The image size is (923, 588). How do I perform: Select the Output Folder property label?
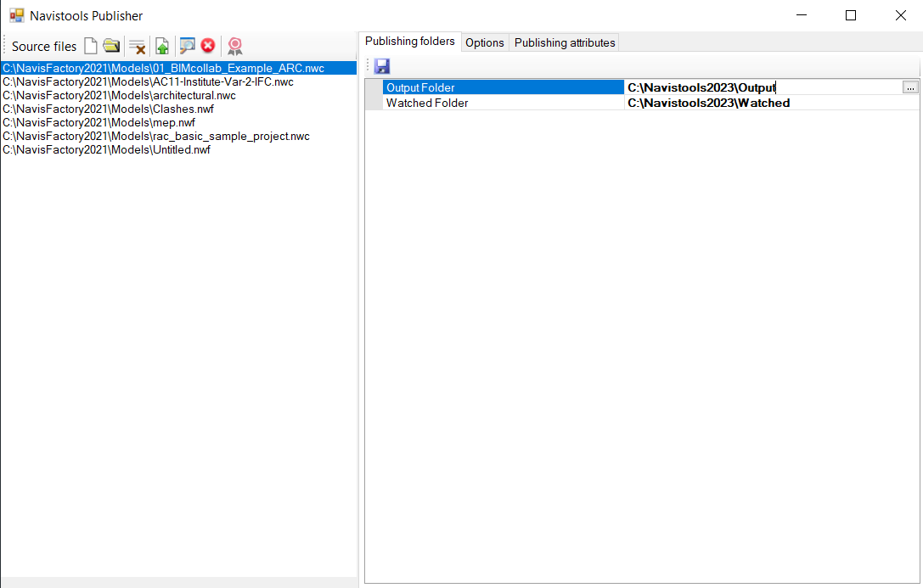click(x=504, y=87)
